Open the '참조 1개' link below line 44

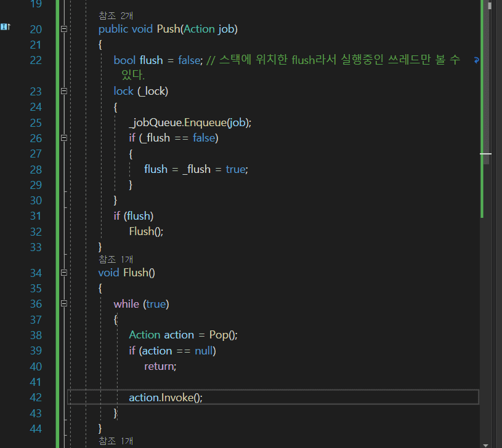(x=116, y=441)
